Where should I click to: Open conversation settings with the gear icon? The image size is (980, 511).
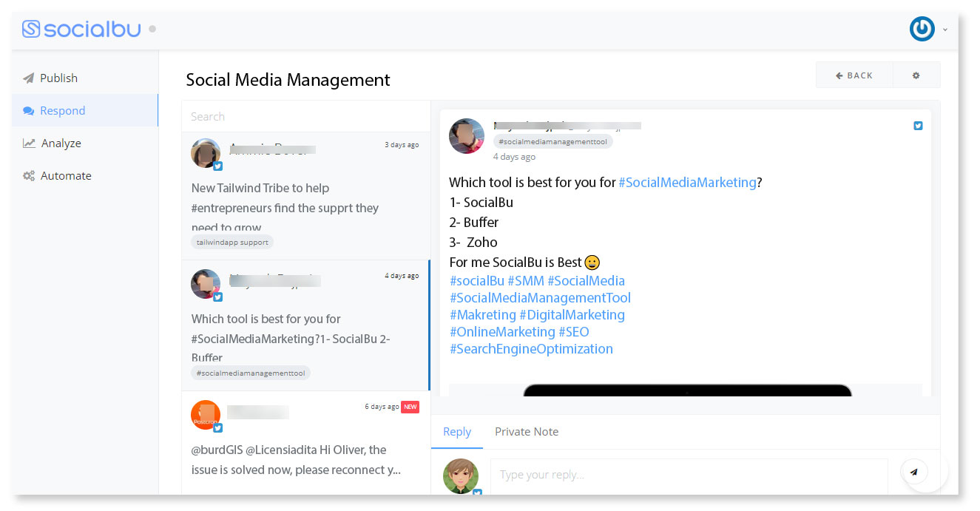click(916, 75)
